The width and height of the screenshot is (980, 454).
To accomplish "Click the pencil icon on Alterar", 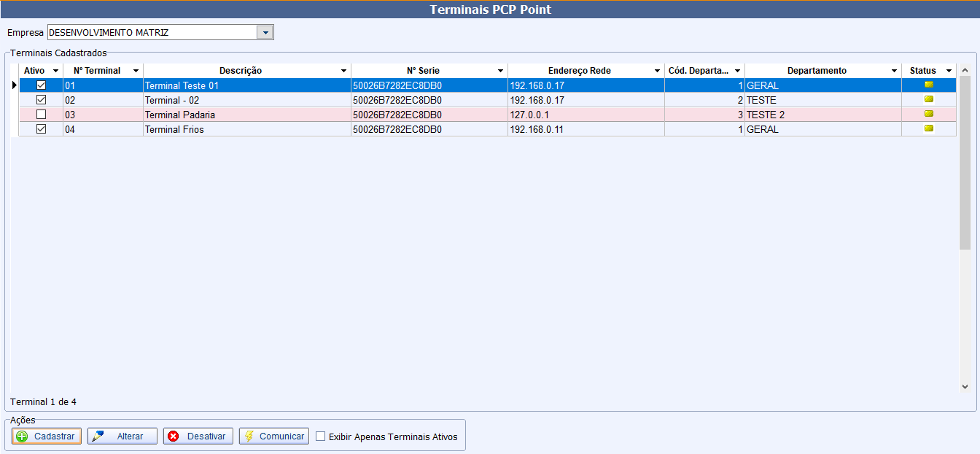I will 98,436.
